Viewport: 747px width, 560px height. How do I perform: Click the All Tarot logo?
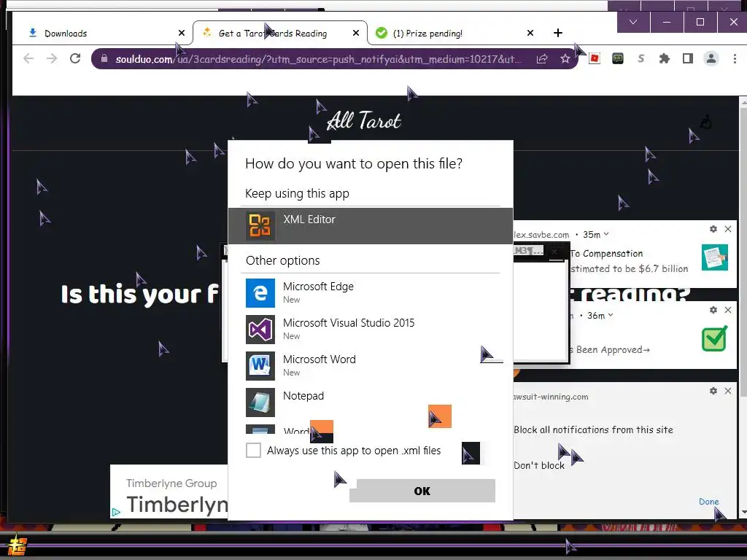pyautogui.click(x=364, y=121)
